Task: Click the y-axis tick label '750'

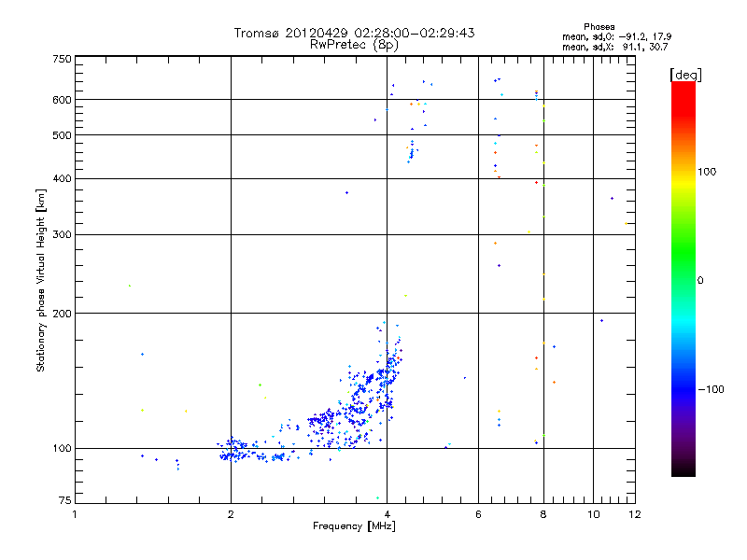Action: pos(62,59)
